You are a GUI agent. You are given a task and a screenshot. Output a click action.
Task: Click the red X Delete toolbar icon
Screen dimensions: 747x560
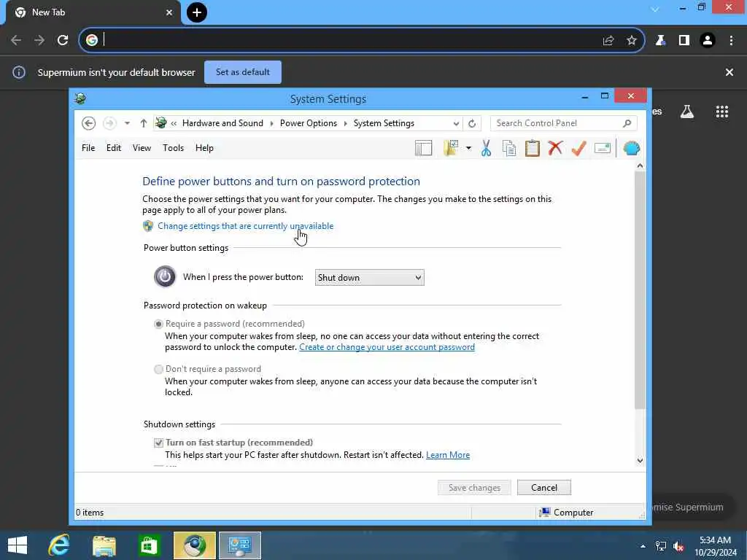coord(555,148)
